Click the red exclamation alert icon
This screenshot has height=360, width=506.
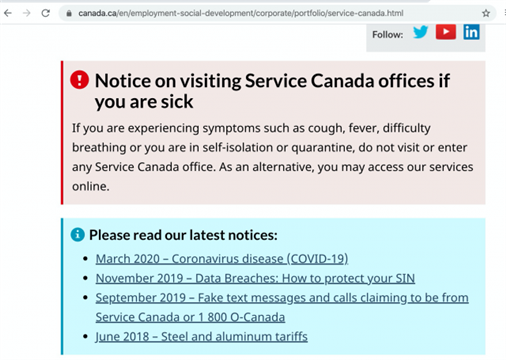79,80
